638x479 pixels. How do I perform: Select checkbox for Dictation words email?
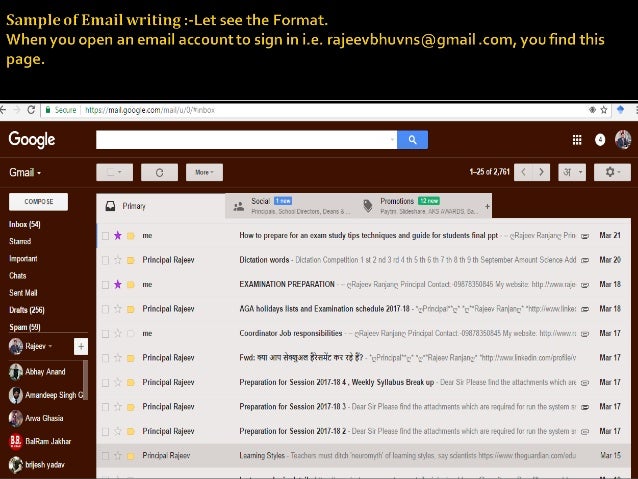coord(105,260)
